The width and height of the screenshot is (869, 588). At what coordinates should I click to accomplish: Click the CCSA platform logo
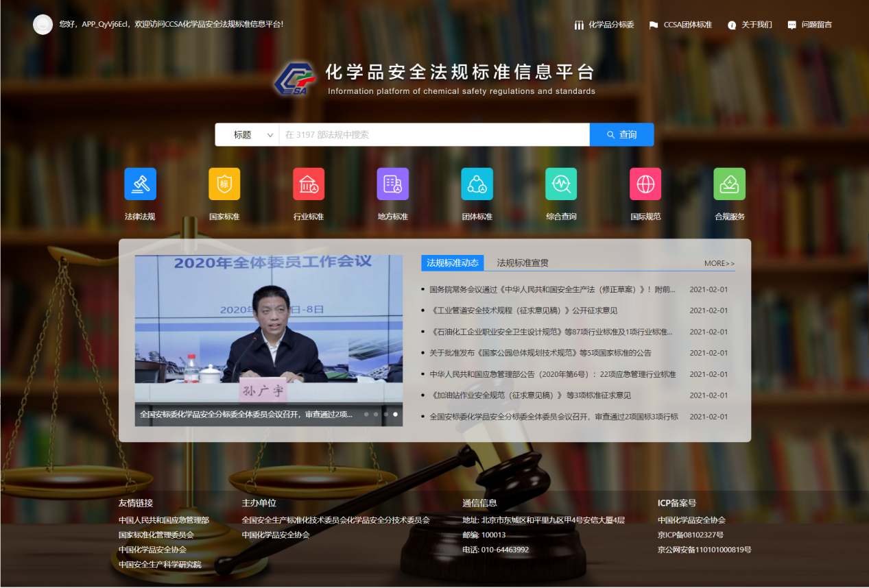(x=295, y=79)
